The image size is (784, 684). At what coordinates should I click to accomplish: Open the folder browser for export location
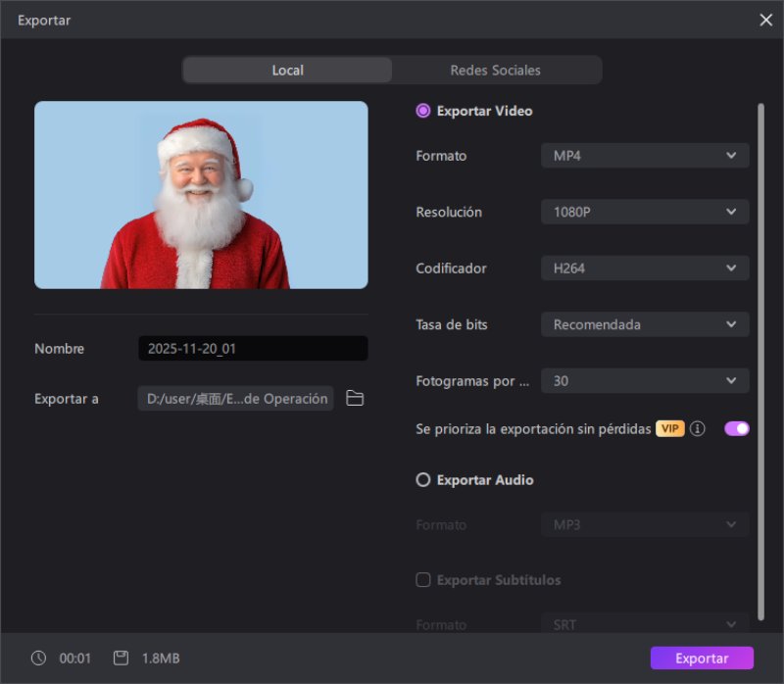[x=354, y=398]
